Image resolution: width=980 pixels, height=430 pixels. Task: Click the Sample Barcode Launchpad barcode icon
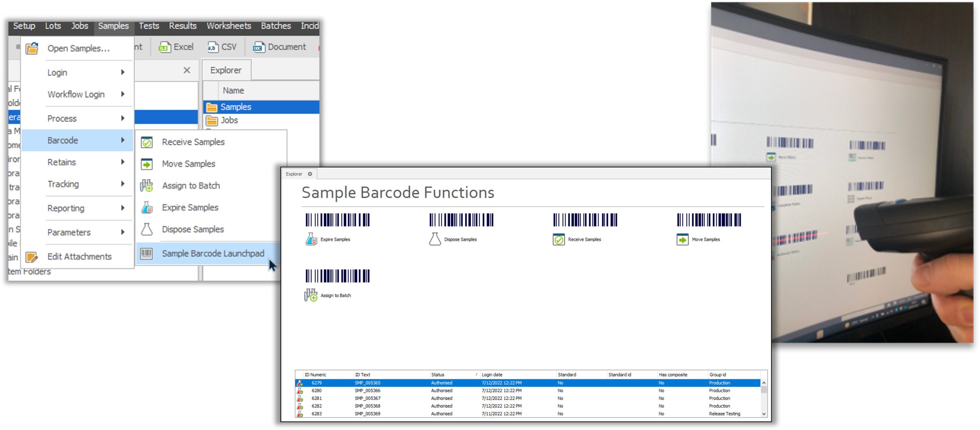[x=147, y=253]
